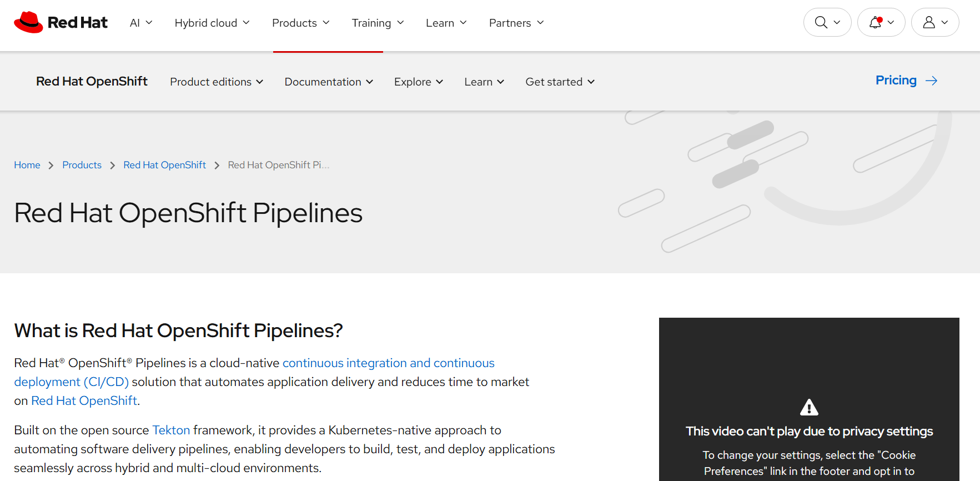Click the chevron after Red Hat OpenShift breadcrumb
Image resolution: width=980 pixels, height=481 pixels.
coord(217,166)
